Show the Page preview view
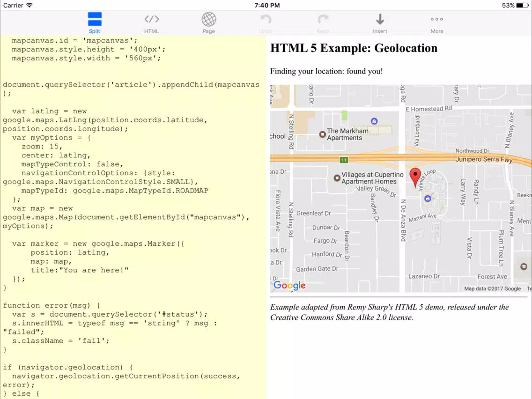This screenshot has width=532, height=399. pos(209,23)
